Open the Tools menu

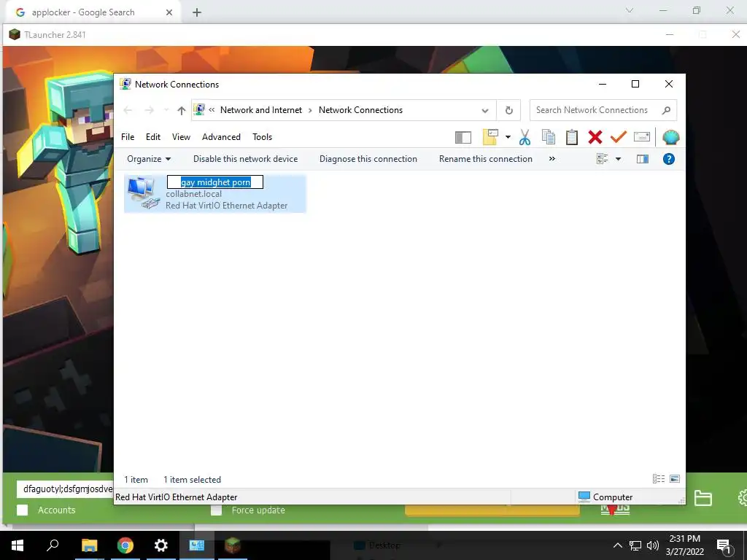click(x=262, y=137)
